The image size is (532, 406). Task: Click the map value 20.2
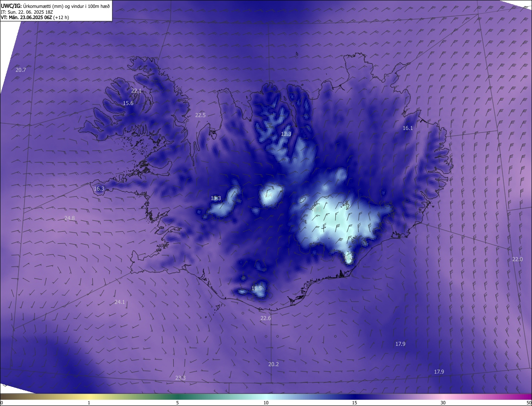pyautogui.click(x=273, y=364)
